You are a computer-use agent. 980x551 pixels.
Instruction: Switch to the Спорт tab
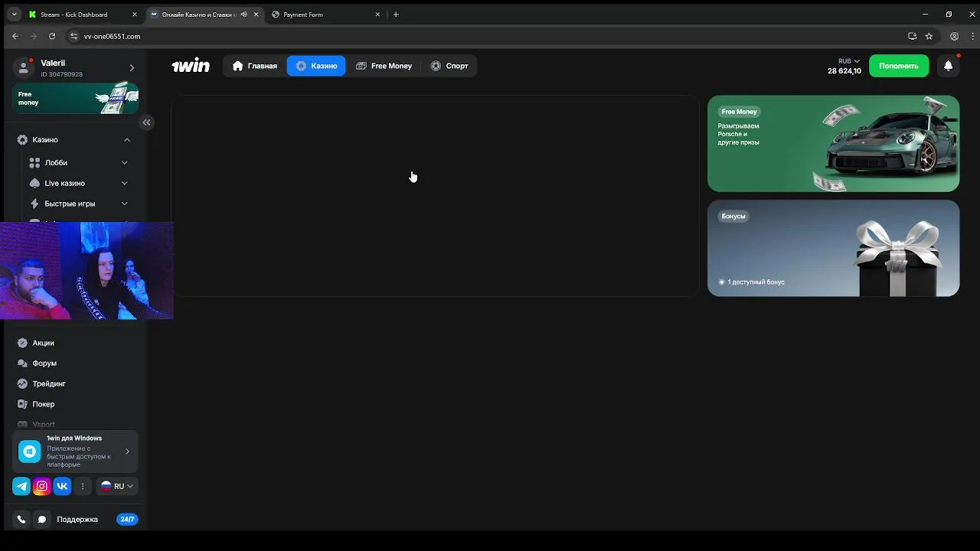(x=449, y=66)
